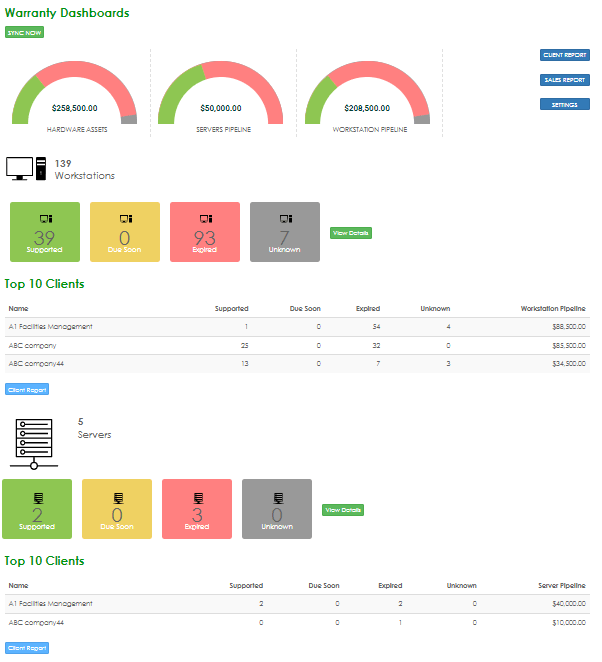View Details for workstations
602x662 pixels.
click(350, 233)
